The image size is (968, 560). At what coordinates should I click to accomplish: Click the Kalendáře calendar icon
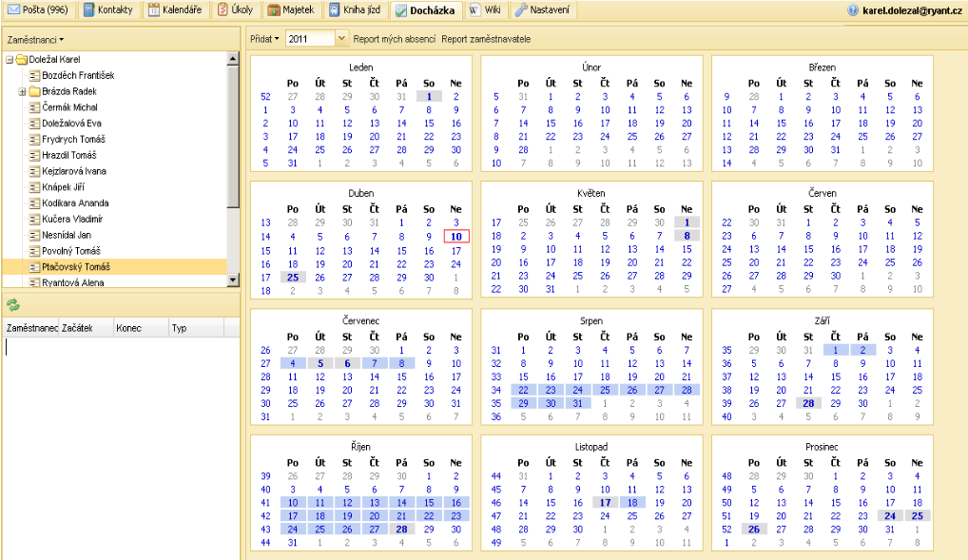tap(154, 10)
